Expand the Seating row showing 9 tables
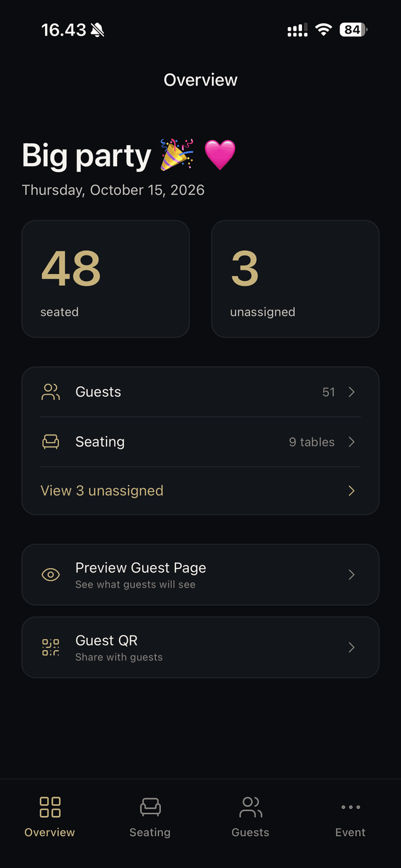 [200, 442]
